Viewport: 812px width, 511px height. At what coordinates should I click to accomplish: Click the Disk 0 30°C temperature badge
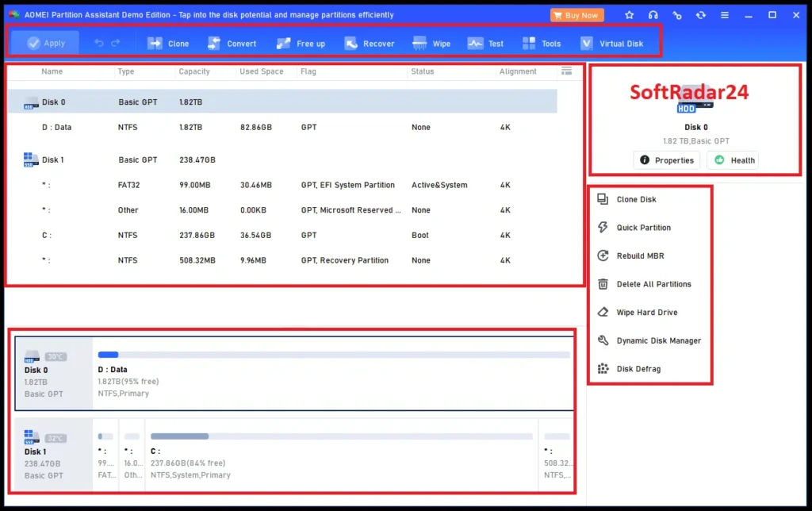56,356
